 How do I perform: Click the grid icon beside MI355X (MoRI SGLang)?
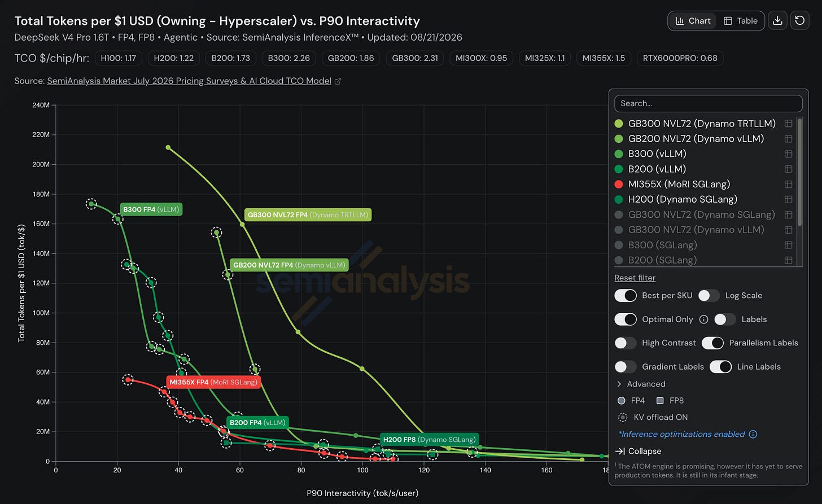(x=789, y=184)
